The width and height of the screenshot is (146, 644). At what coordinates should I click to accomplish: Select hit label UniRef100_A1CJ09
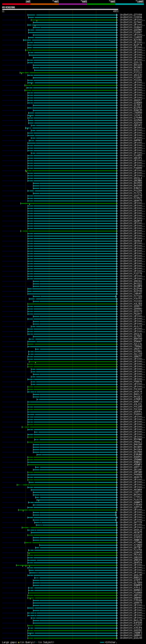(x=131, y=354)
